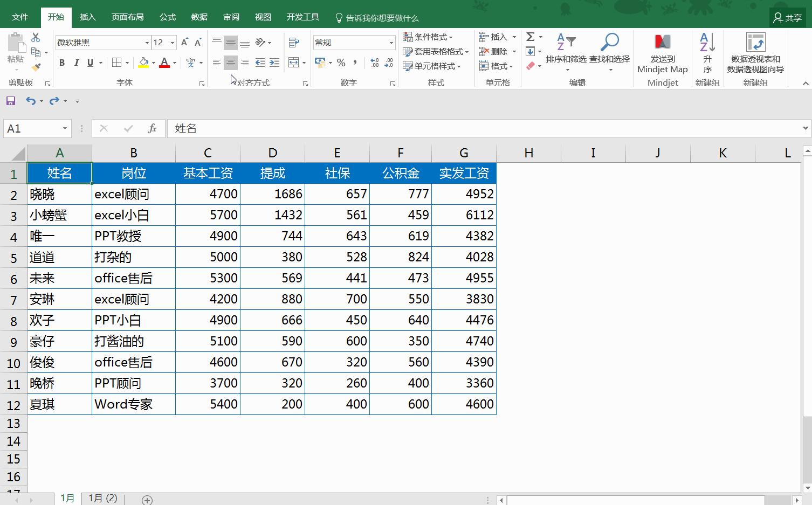Click the increase decimal places icon
Screen dimensions: 812x505
(x=374, y=63)
